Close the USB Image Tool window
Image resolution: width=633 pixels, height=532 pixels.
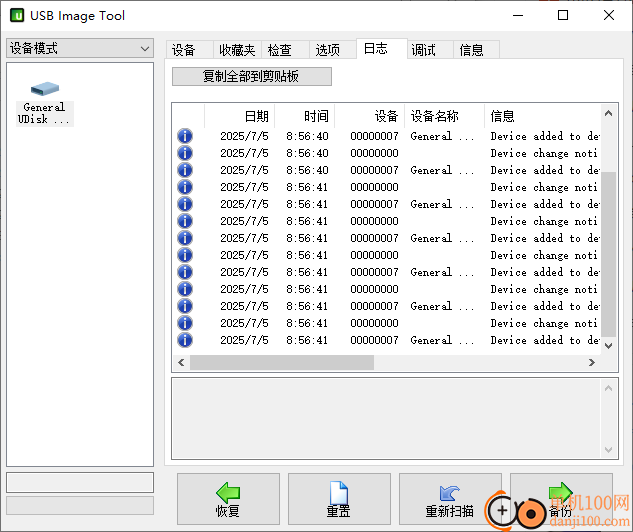pos(609,15)
